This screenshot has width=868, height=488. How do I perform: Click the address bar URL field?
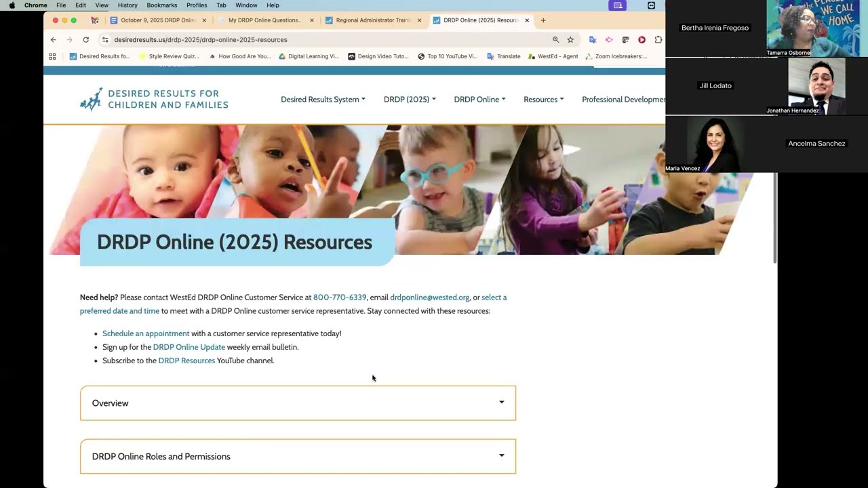point(331,40)
